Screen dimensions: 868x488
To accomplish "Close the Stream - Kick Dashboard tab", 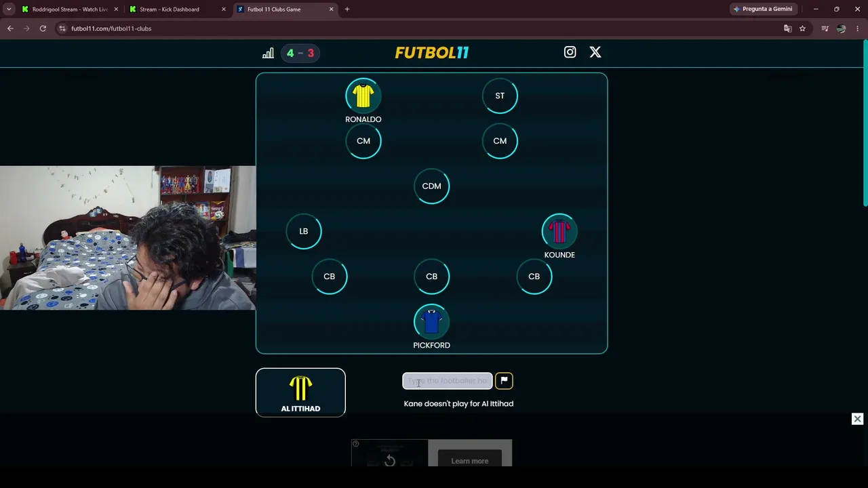I will pyautogui.click(x=224, y=9).
